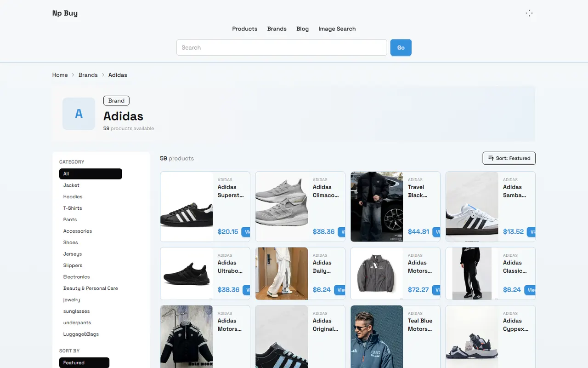The image size is (588, 368).
Task: Click the Np Buy logo
Action: point(65,13)
